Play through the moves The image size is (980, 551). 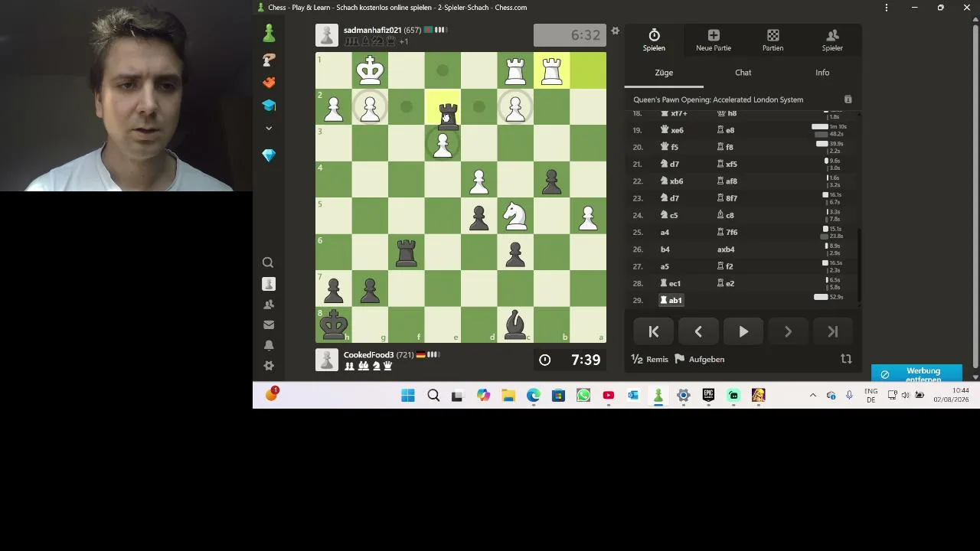[743, 331]
